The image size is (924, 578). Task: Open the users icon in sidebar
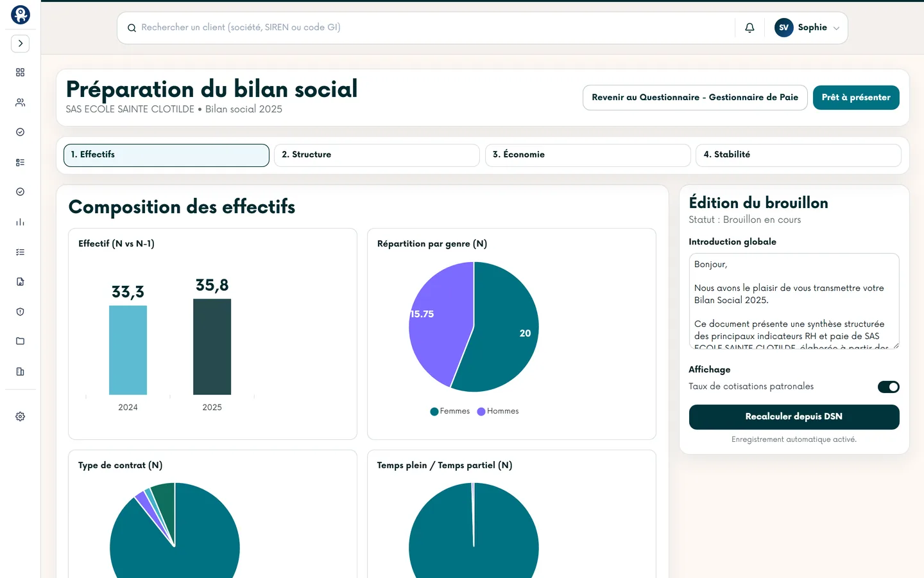click(21, 102)
